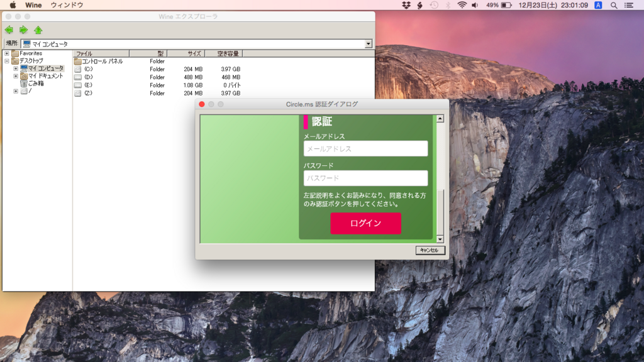Open the input source A icon
Viewport: 644px width, 362px height.
point(599,5)
